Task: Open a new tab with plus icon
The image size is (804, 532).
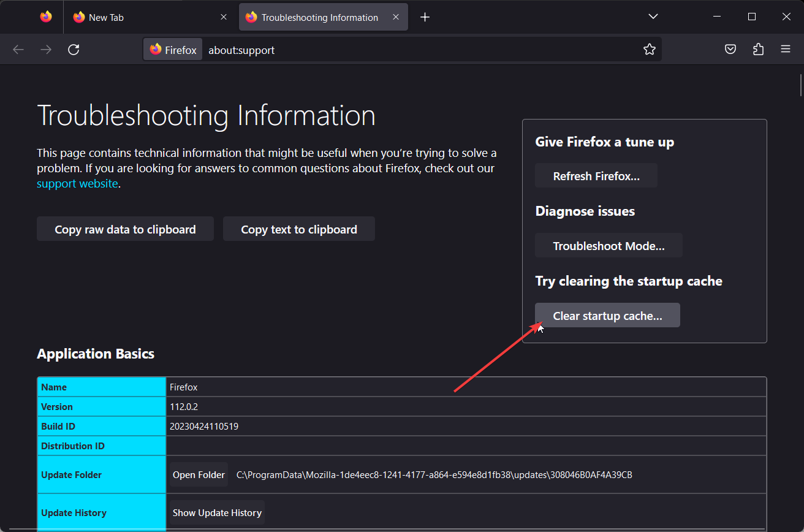Action: click(x=425, y=17)
